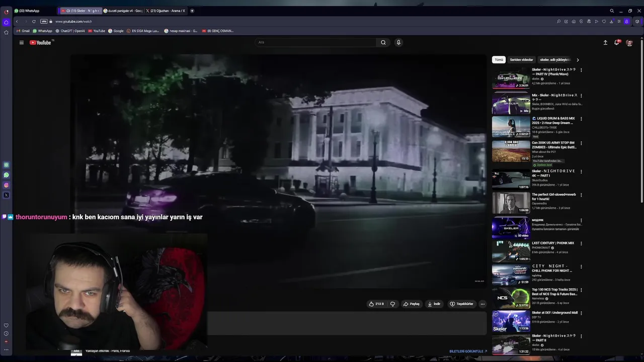Switch to the ducati panigale v4 tab

tap(123, 11)
